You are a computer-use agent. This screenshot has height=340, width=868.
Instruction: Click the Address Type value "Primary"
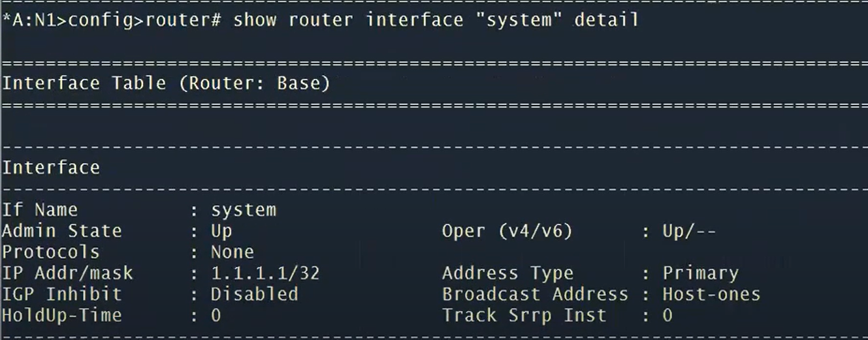click(700, 273)
